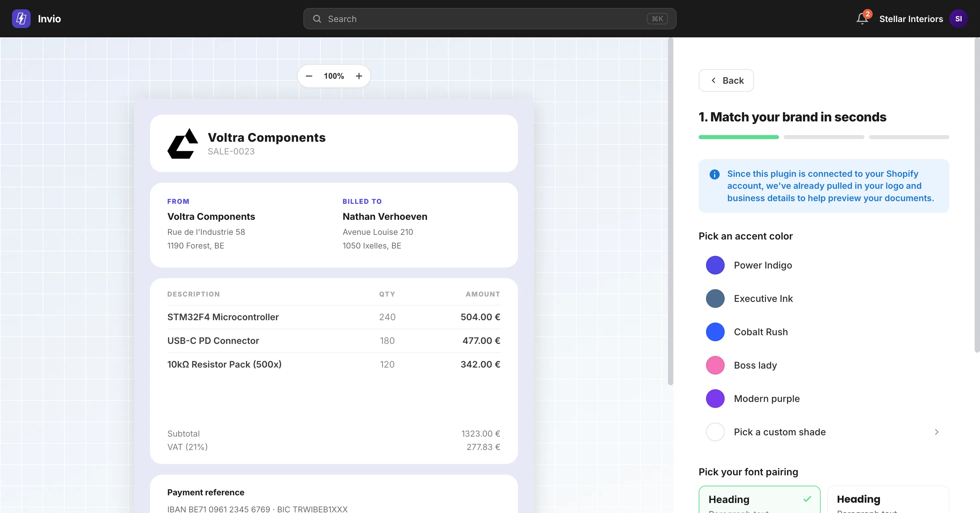Click the STM32F4 Microcontroller line item
The height and width of the screenshot is (513, 980).
click(x=223, y=317)
